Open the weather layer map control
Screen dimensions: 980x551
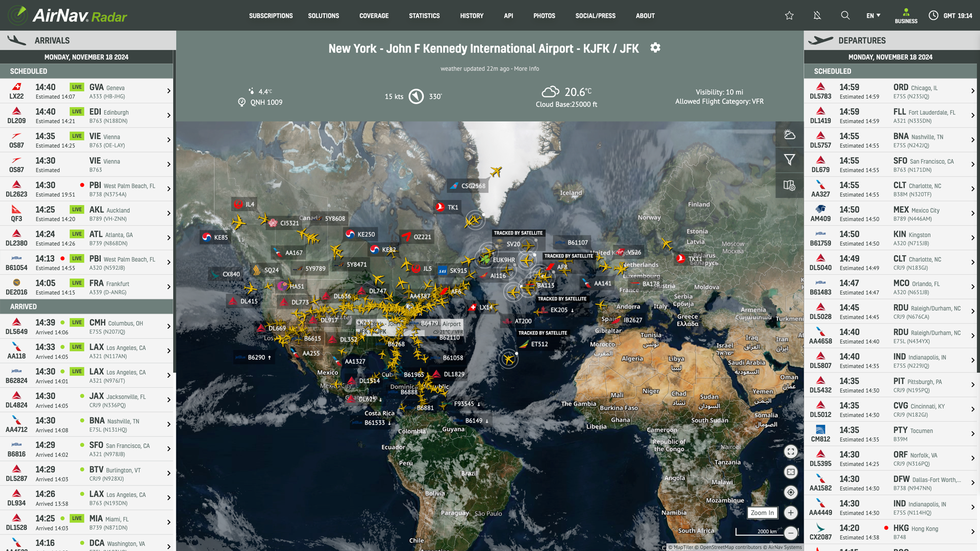(789, 135)
